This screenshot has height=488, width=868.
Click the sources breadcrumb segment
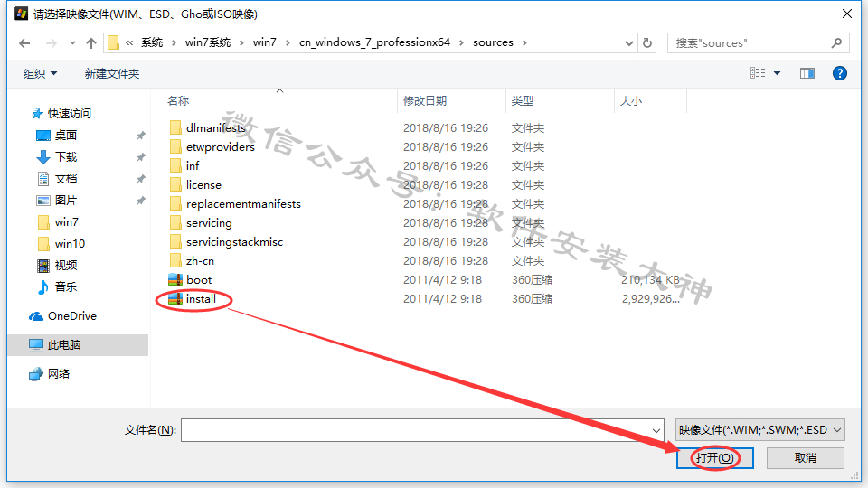pyautogui.click(x=494, y=42)
